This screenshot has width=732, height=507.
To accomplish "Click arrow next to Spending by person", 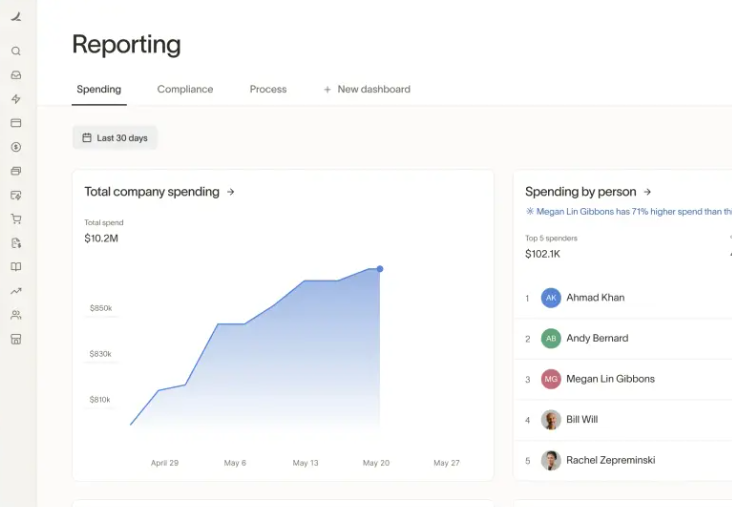I will pyautogui.click(x=648, y=192).
